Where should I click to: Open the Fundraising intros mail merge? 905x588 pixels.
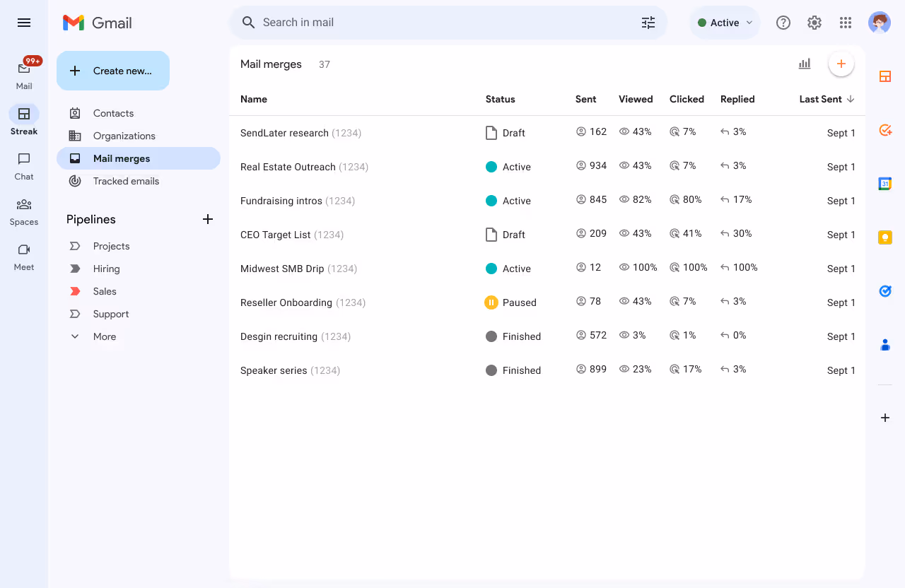281,201
